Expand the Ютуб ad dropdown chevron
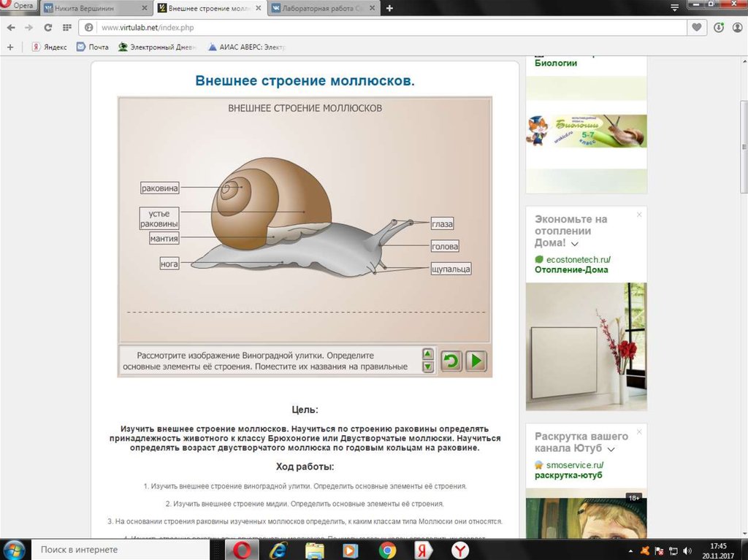748x560 pixels. pos(611,449)
